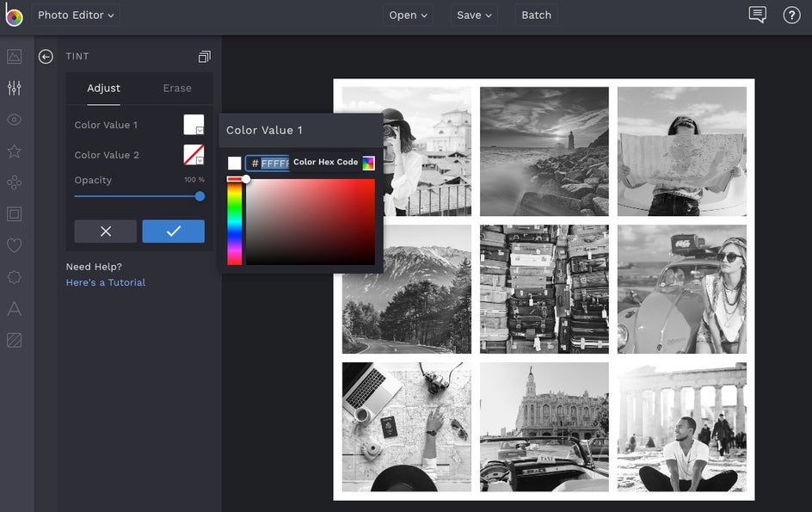Select the Edit sliders sidebar icon
The width and height of the screenshot is (812, 512).
pyautogui.click(x=14, y=88)
